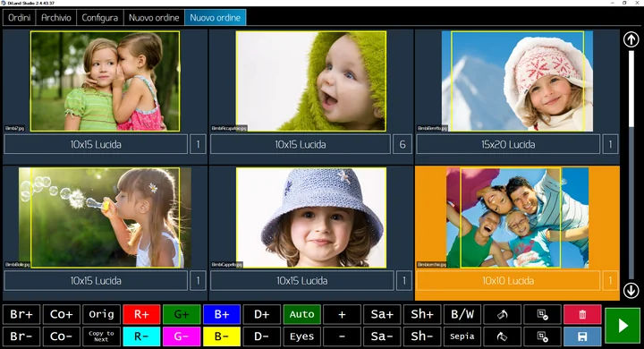The height and width of the screenshot is (349, 644).
Task: Select the first, inactive Nuovo ordine tab
Action: (x=154, y=18)
